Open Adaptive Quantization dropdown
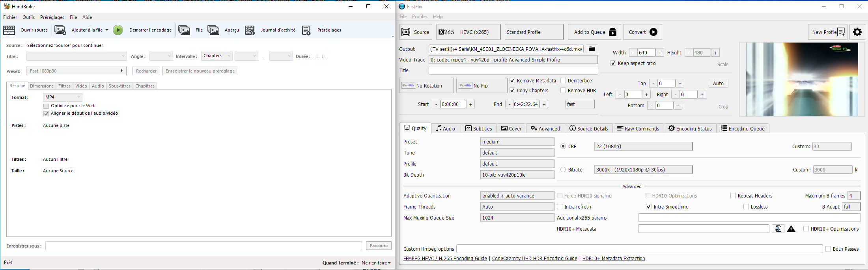 coord(517,196)
